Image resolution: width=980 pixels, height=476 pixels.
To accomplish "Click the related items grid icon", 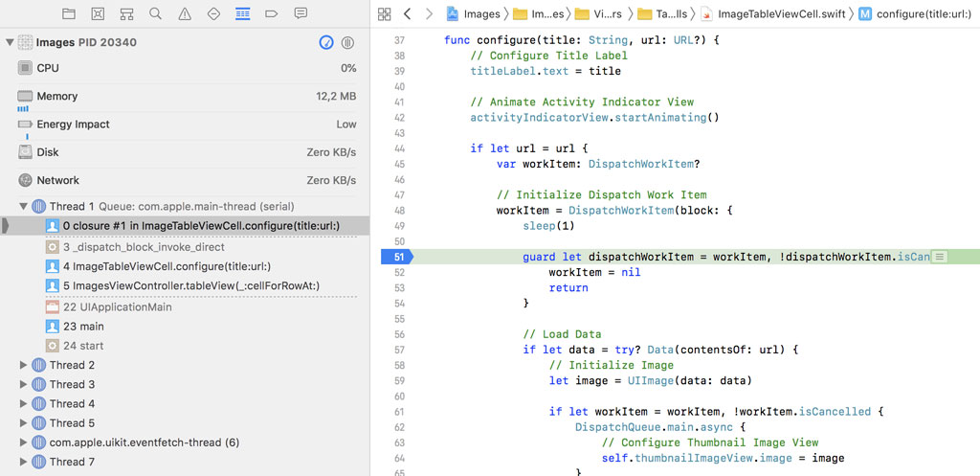I will (385, 14).
